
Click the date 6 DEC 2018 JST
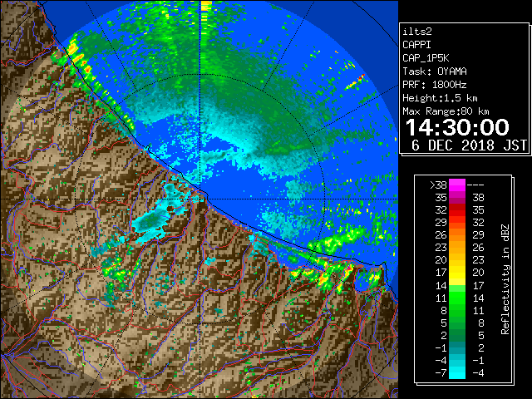click(x=469, y=145)
